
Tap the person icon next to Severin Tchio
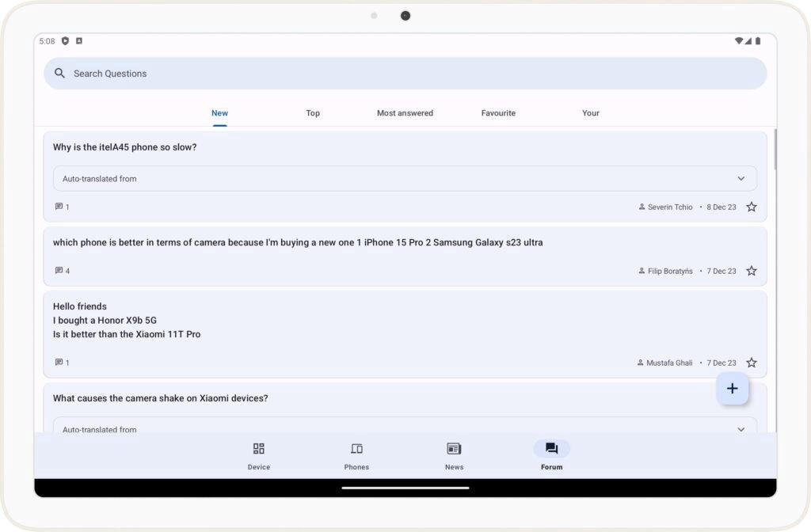tap(641, 207)
